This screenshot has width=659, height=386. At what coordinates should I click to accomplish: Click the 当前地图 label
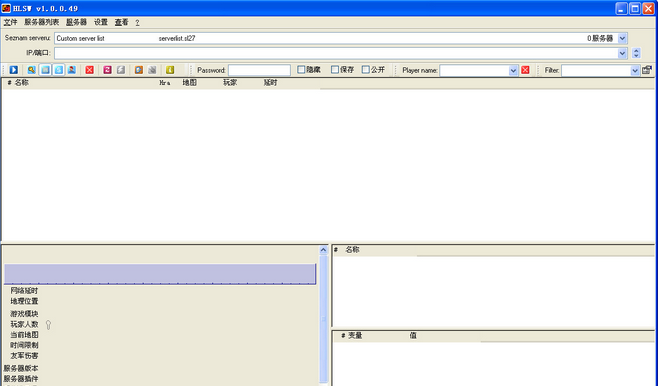pos(24,335)
